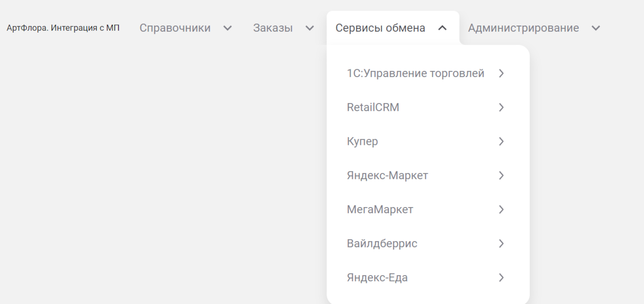Click the chevron next to Администрирование
Viewport: 644px width, 304px height.
pos(596,28)
